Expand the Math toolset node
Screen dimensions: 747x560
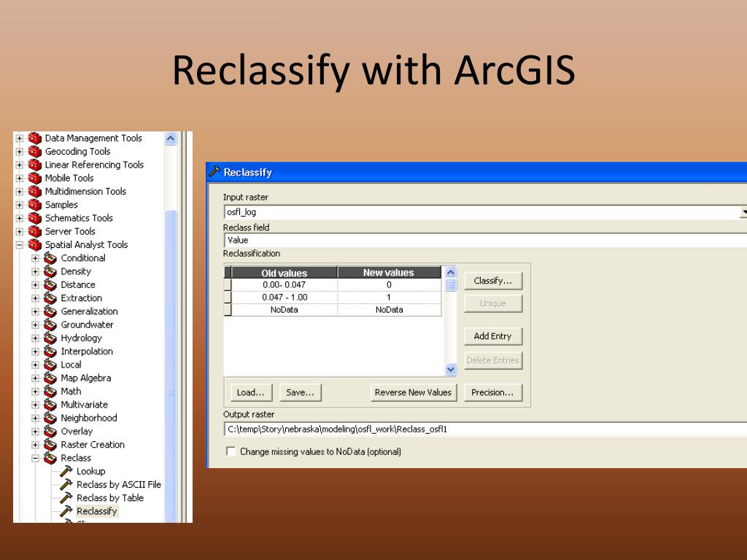click(35, 392)
